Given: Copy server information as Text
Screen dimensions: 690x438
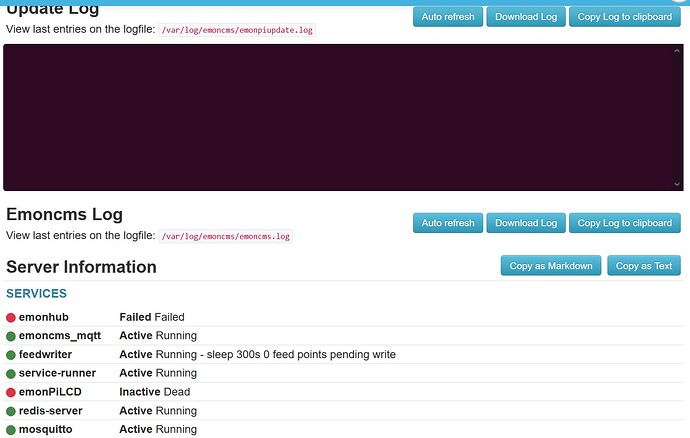Looking at the screenshot, I should 644,265.
